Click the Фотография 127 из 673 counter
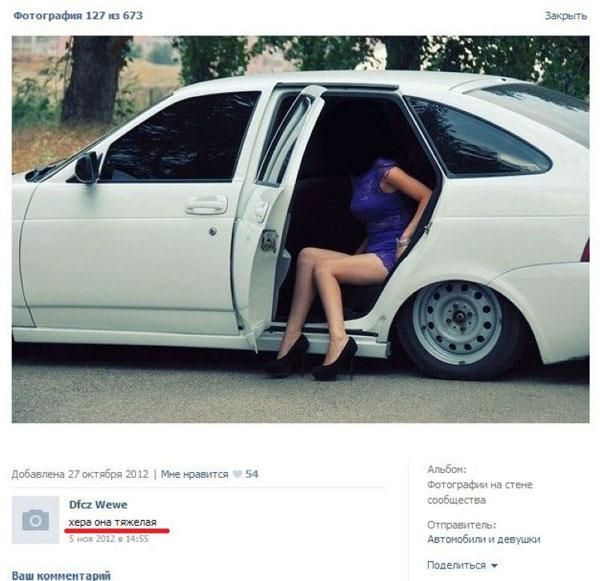The height and width of the screenshot is (581, 600). click(x=78, y=16)
